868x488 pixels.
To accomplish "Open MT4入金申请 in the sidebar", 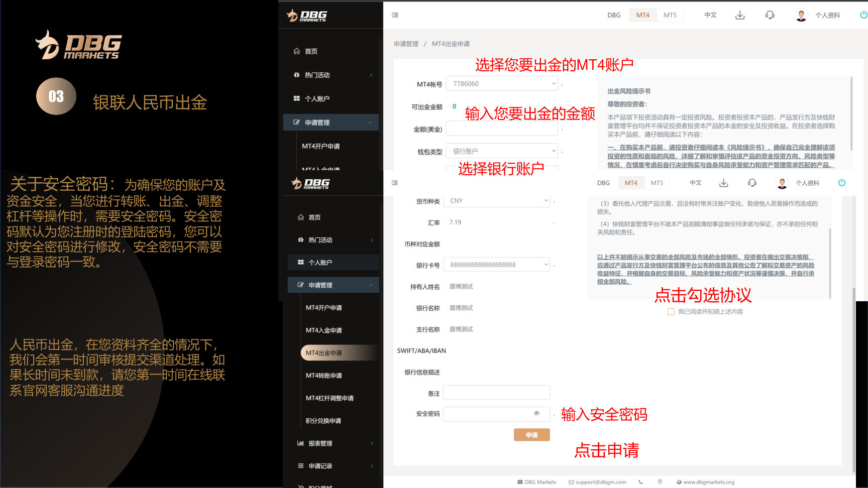I will tap(323, 330).
